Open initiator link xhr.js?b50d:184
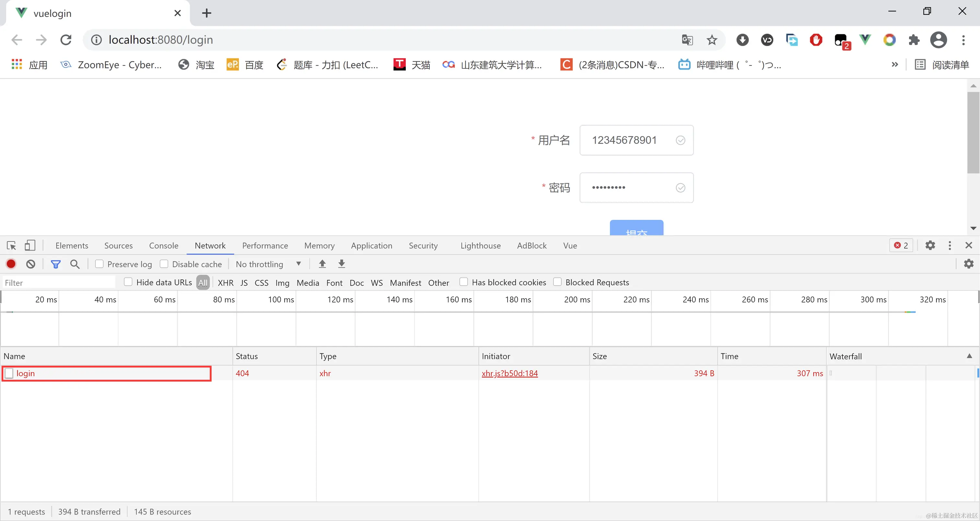 click(510, 373)
